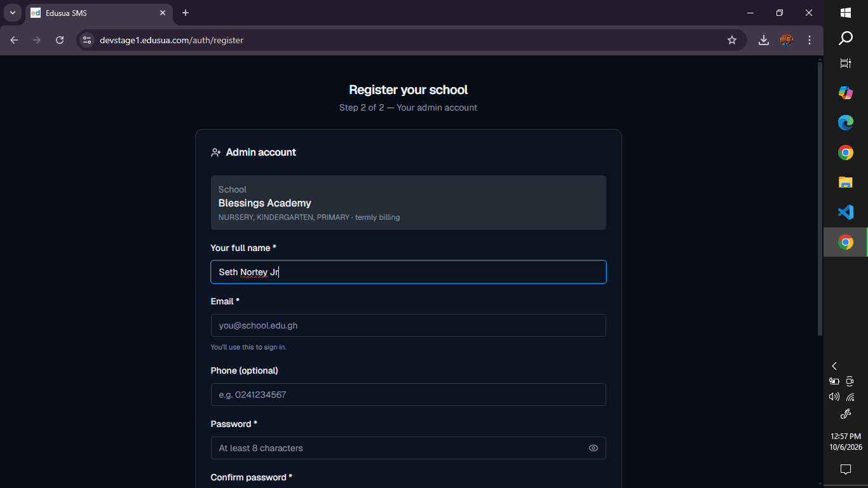Open File Explorer from the taskbar
868x488 pixels.
846,182
